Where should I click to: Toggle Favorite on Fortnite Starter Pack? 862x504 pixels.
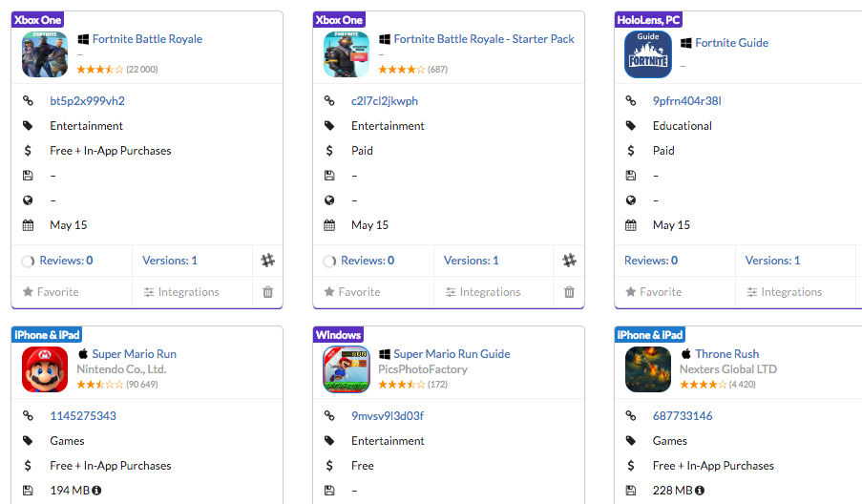point(352,292)
